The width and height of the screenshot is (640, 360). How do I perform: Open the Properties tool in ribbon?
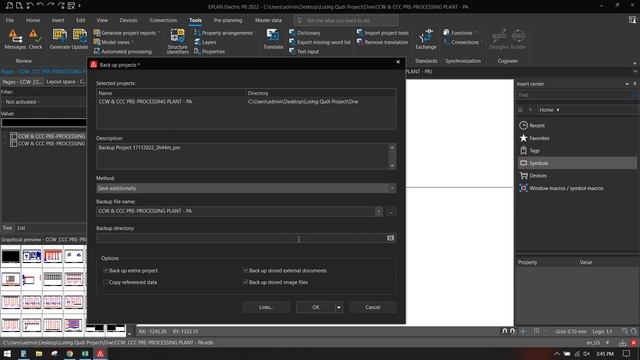coord(209,51)
